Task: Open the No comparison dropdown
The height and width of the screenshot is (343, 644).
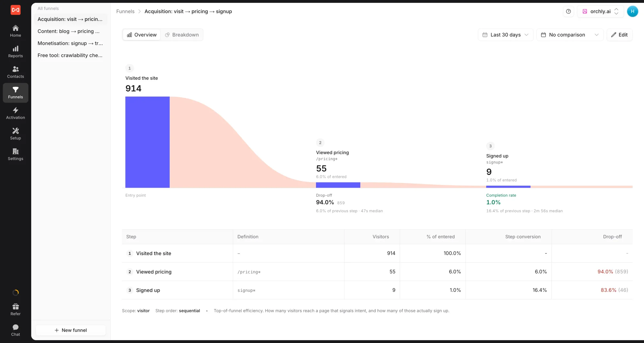Action: (570, 35)
